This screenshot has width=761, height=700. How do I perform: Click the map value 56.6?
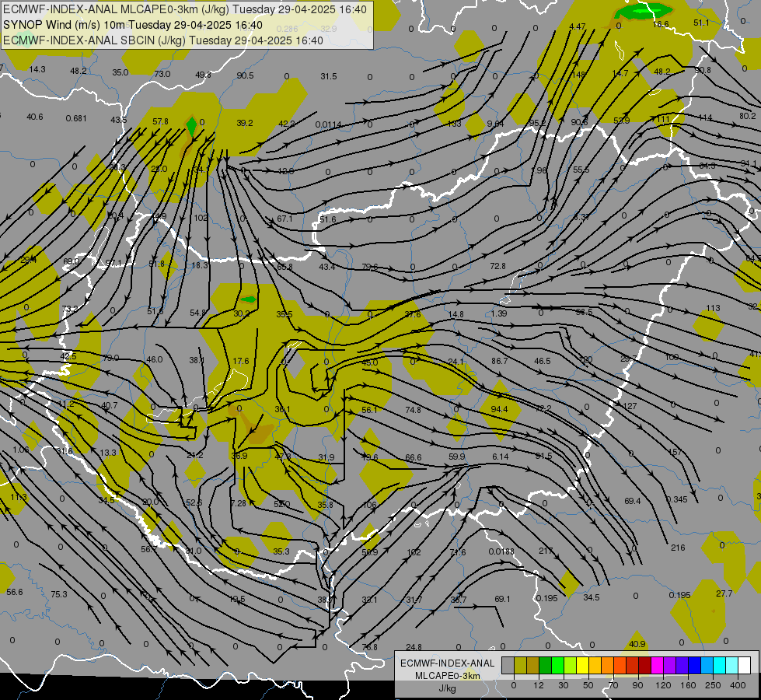point(15,592)
